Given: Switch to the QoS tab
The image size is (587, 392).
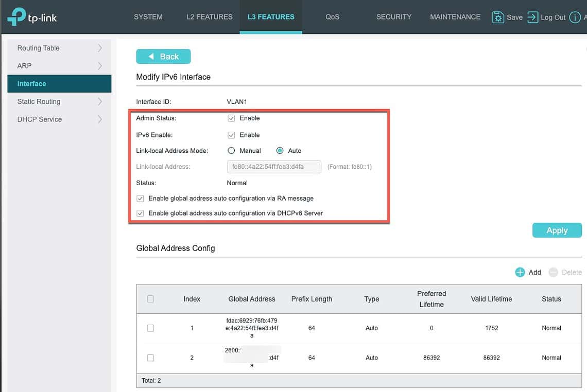Looking at the screenshot, I should [x=332, y=17].
